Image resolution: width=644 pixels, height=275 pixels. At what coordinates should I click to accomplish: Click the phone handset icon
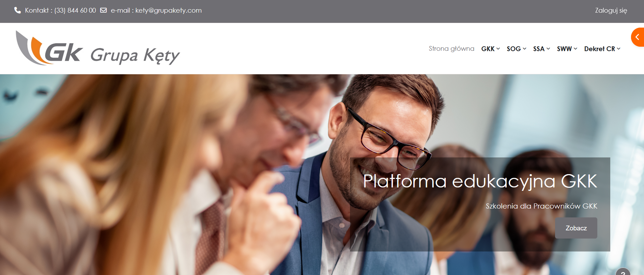tap(17, 11)
